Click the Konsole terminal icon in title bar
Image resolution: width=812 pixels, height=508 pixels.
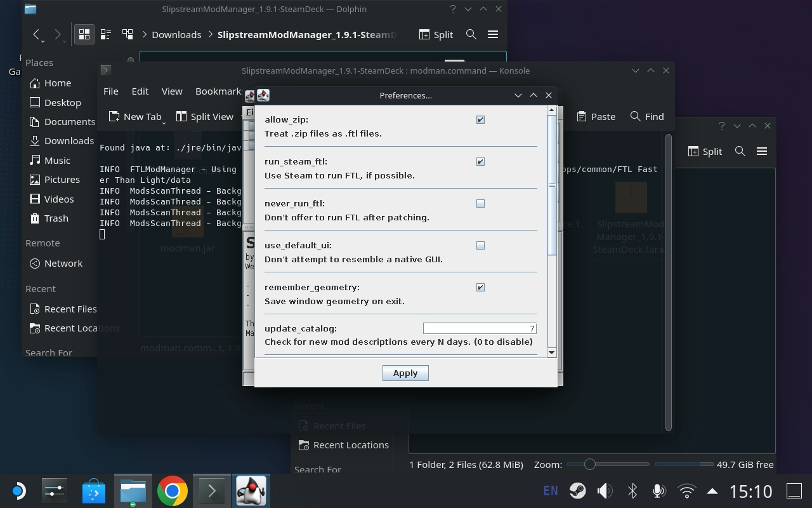coord(106,70)
